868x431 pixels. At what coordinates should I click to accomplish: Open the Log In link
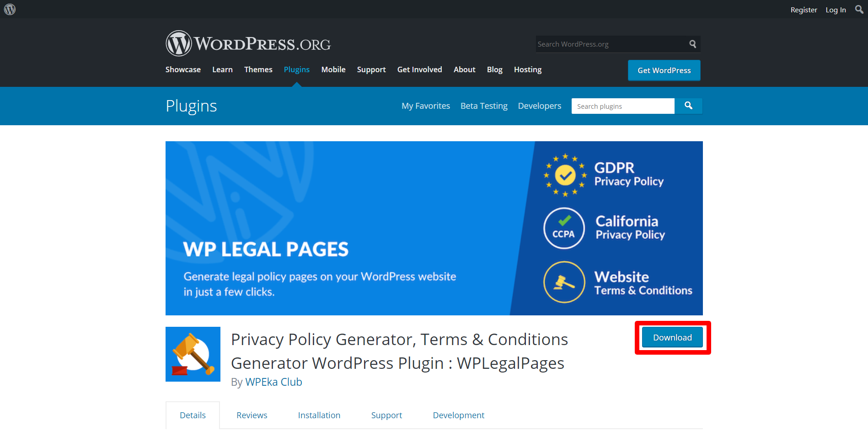click(836, 10)
